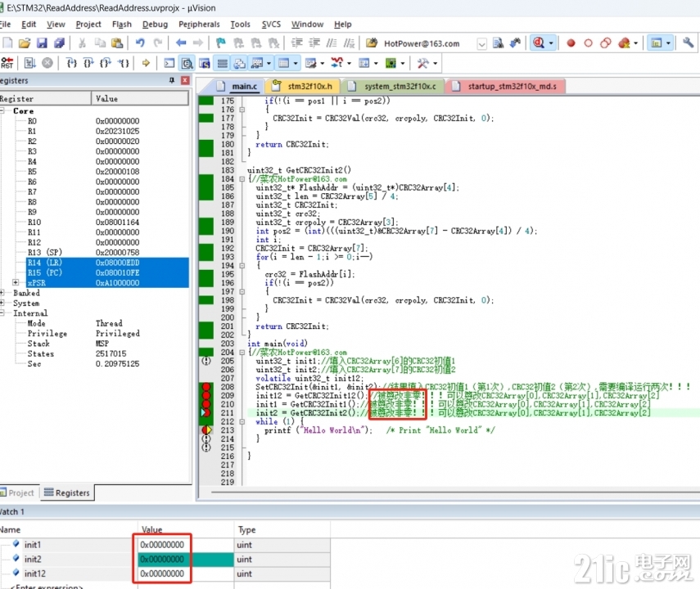Toggle the breakpoint on line 208
700x589 pixels.
(206, 387)
